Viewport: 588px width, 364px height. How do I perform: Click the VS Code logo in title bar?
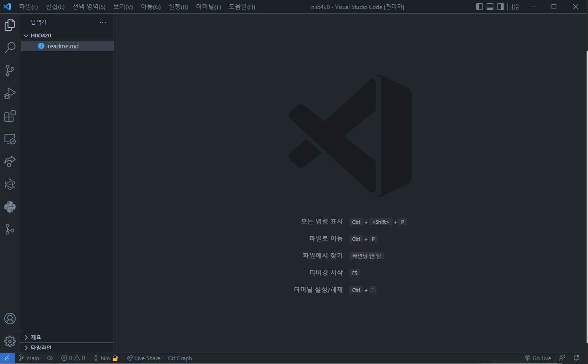7,7
